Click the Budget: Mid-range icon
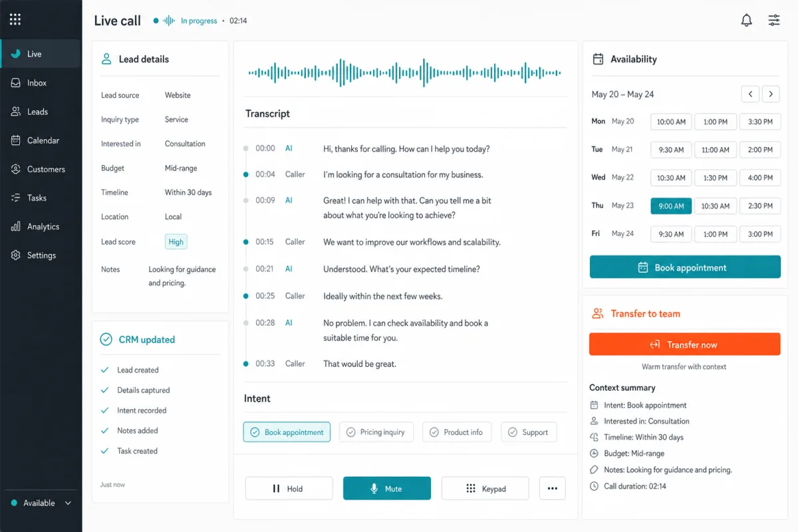Screen dimensions: 798x532 pos(595,454)
